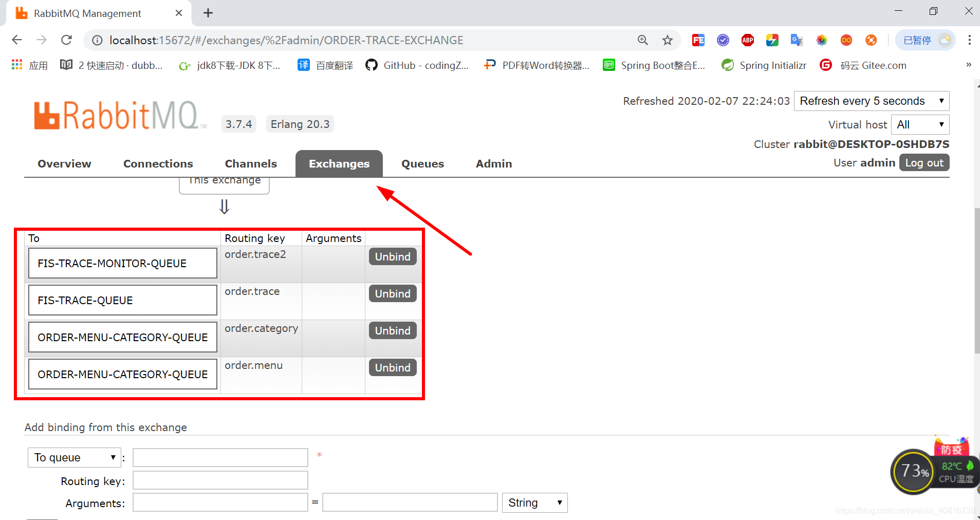Open ORDER-MENU-CATEGORY-QUEUE bound with order.category
The image size is (980, 520).
[123, 337]
